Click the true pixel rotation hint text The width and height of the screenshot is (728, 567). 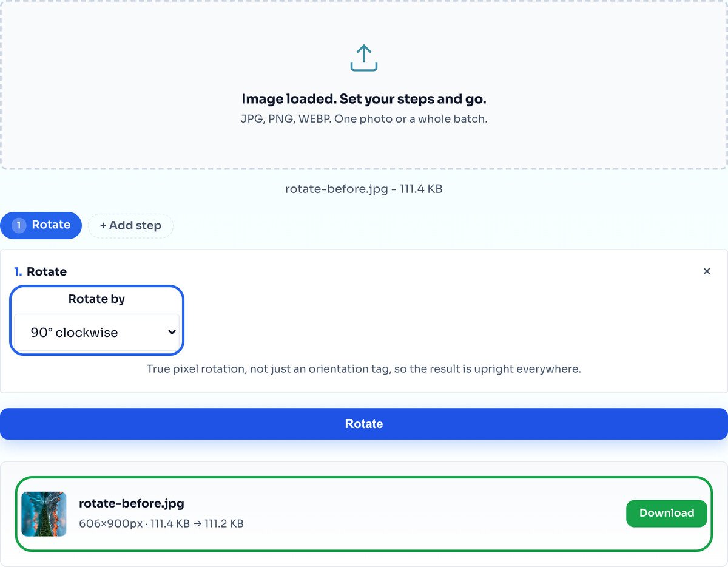(x=364, y=368)
